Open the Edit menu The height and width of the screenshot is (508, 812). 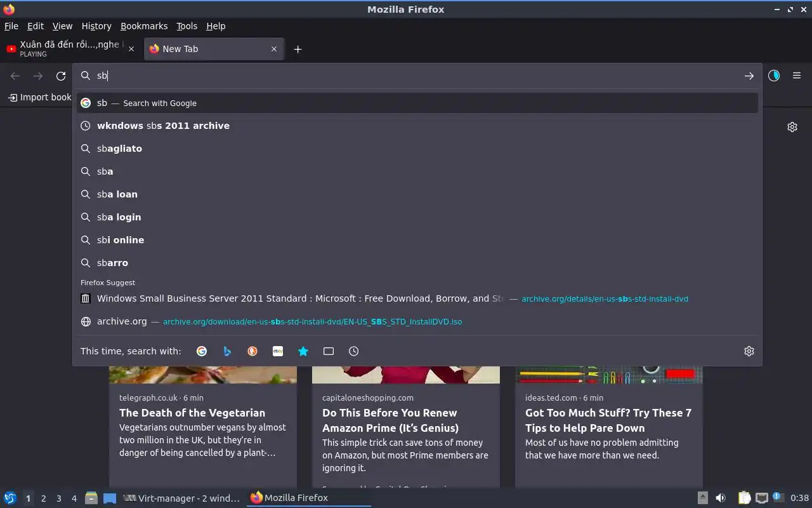pos(36,26)
